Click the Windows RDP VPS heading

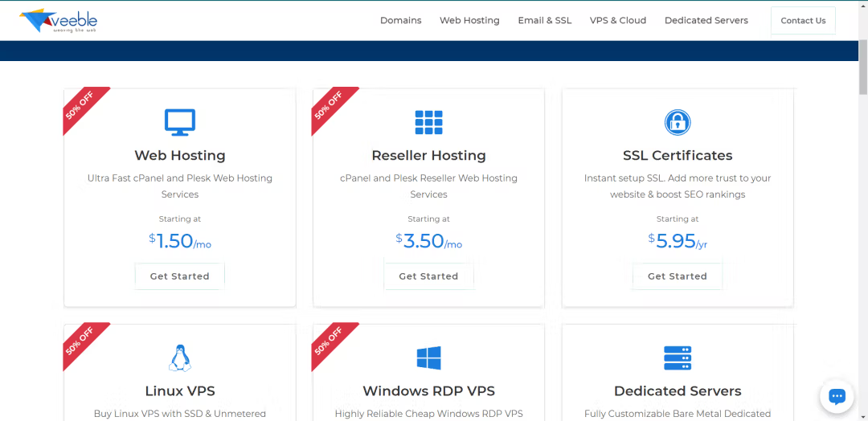(x=428, y=391)
